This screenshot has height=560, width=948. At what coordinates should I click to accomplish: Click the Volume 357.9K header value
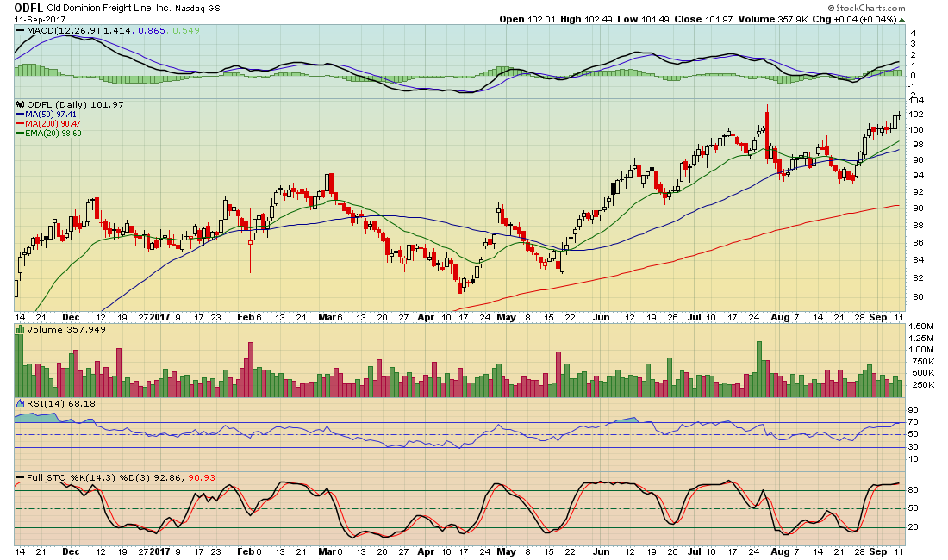point(773,19)
